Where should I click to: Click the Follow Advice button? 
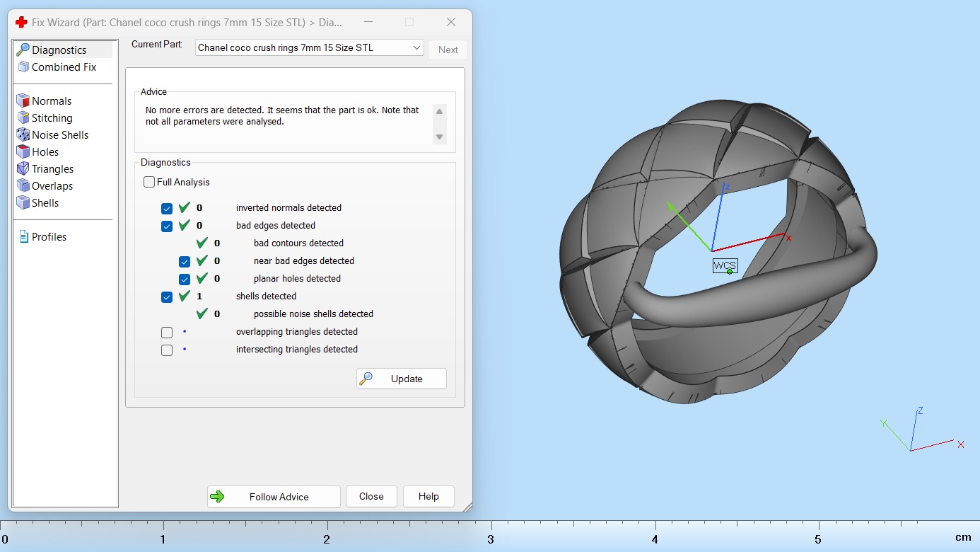click(274, 497)
